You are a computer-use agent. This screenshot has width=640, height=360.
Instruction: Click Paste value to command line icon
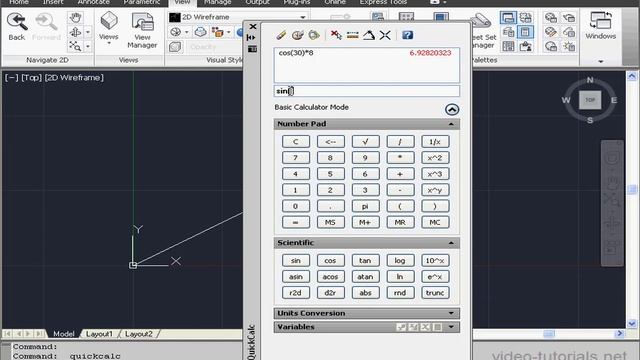coord(314,35)
